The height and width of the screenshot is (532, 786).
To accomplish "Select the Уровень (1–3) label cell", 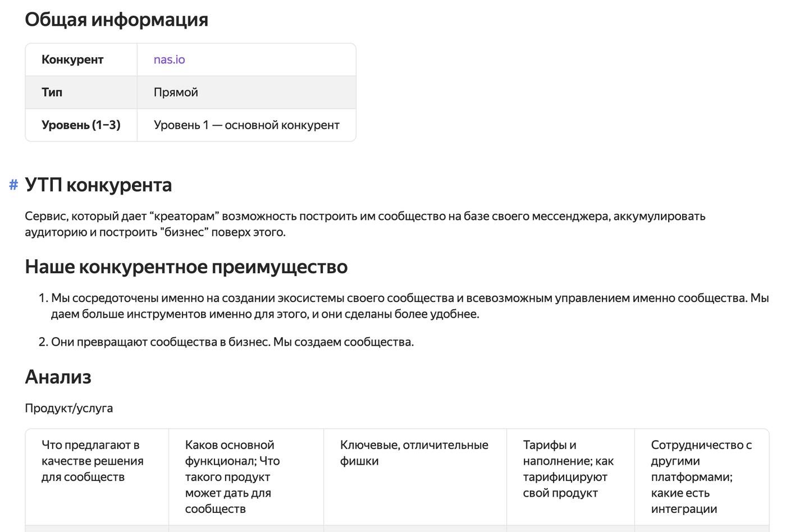I will point(81,125).
